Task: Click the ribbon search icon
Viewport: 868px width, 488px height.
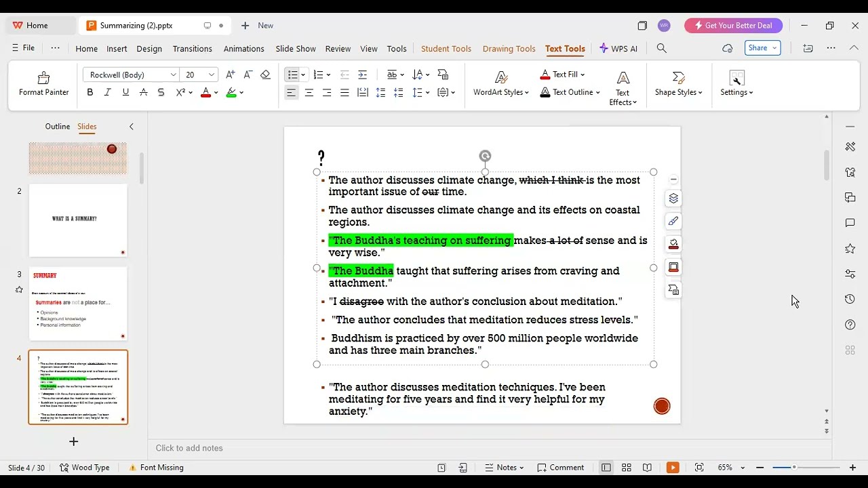Action: 662,48
